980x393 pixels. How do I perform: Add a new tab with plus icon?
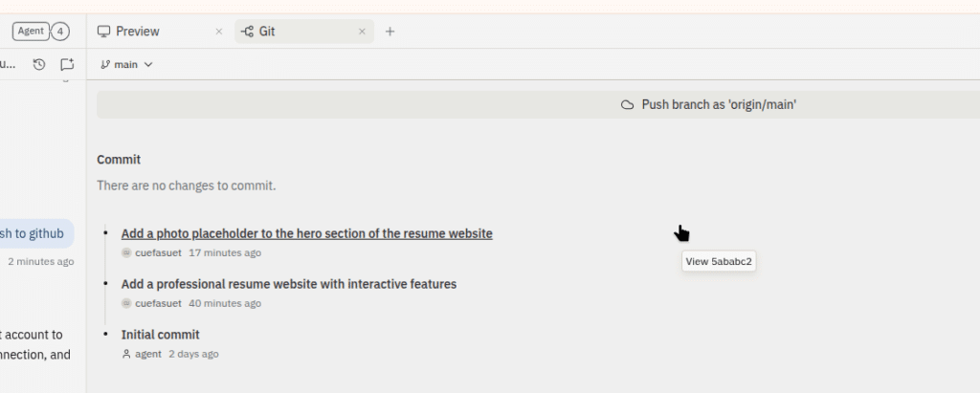point(390,32)
